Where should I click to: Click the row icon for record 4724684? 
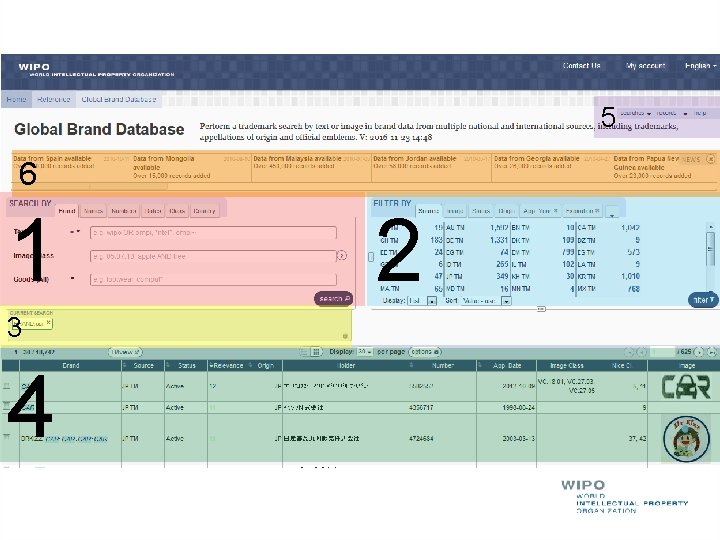pos(6,437)
